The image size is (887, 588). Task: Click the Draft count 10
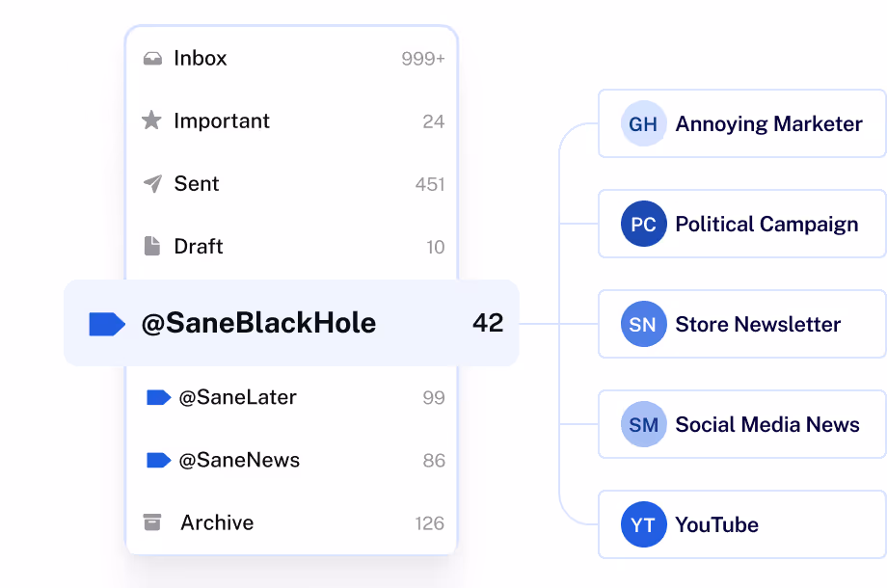point(436,247)
